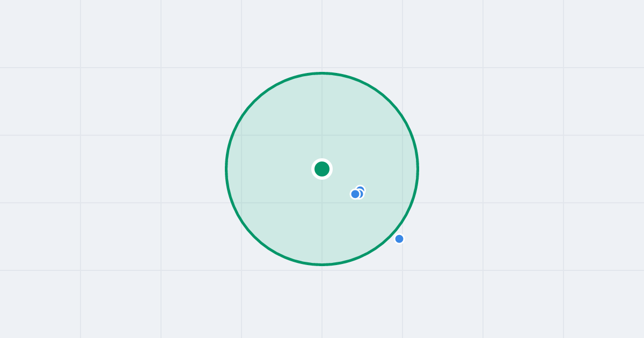Image resolution: width=644 pixels, height=338 pixels.
Task: Click the circle border nearest the outside blue dot
Action: point(393,233)
